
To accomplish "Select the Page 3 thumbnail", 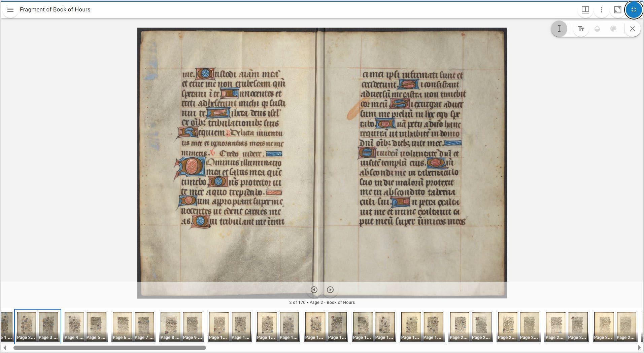I will (48, 326).
